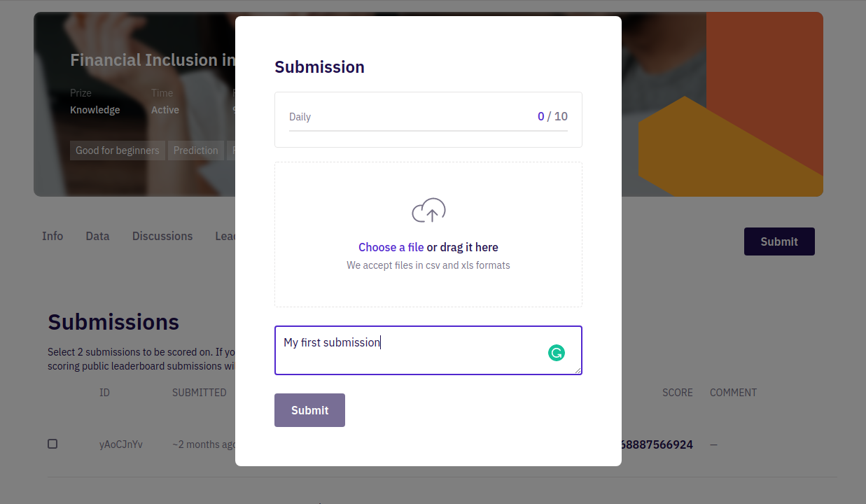This screenshot has height=504, width=866.
Task: Click the Daily submissions progress bar
Action: pyautogui.click(x=428, y=131)
